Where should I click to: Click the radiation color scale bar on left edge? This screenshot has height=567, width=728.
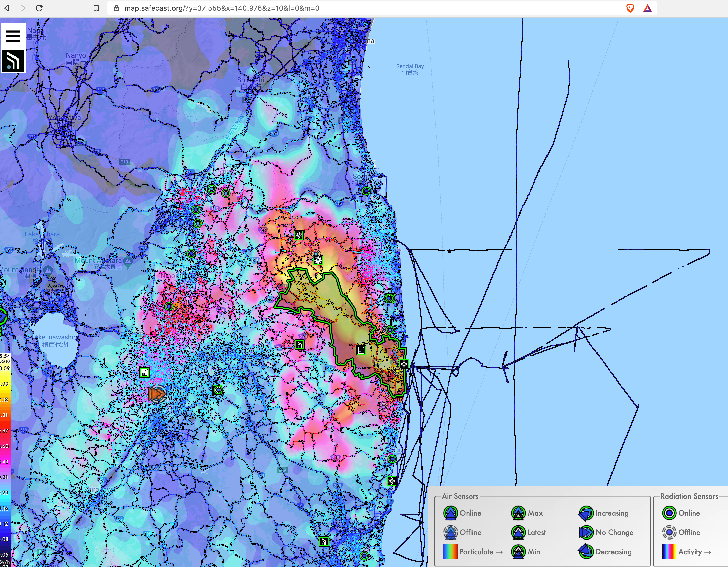5,460
